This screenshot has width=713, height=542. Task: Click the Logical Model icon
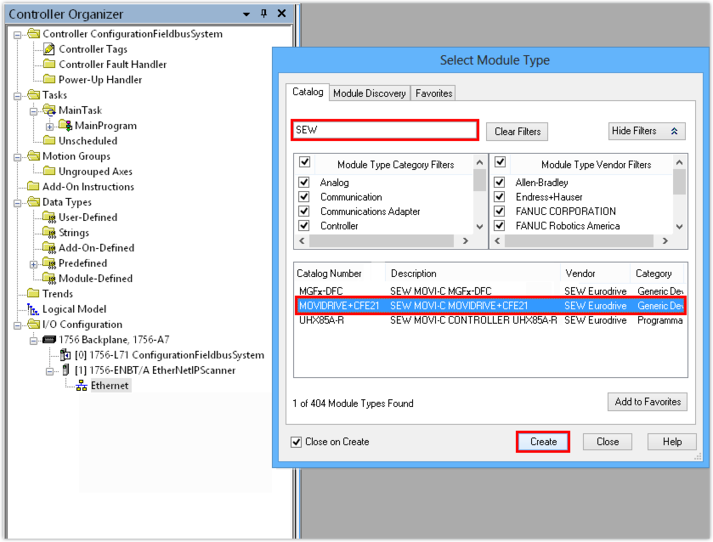pyautogui.click(x=33, y=309)
